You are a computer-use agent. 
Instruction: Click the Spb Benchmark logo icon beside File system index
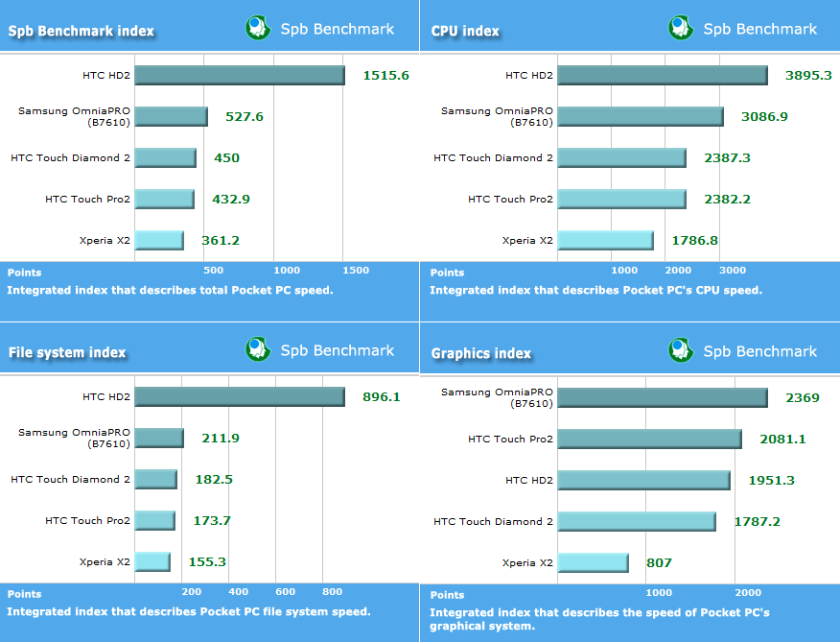click(258, 349)
